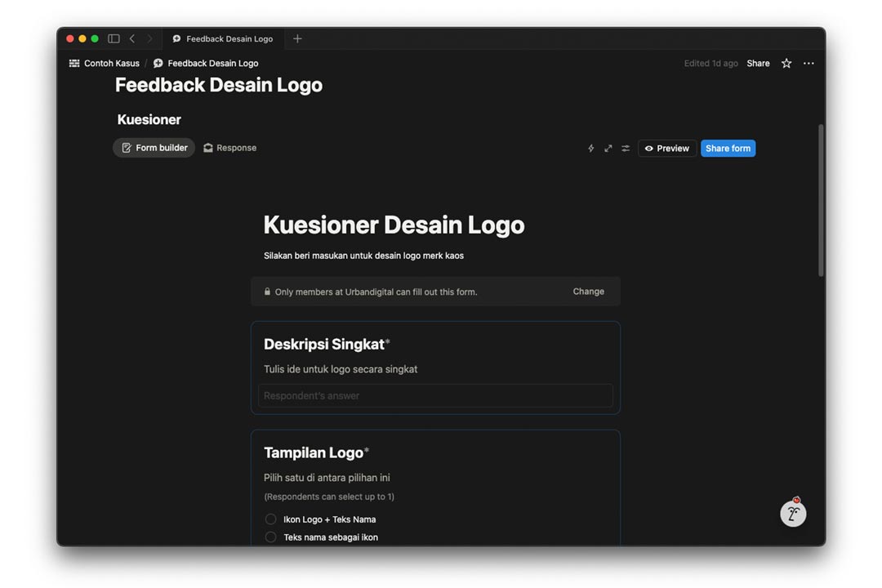The width and height of the screenshot is (882, 588).
Task: Click the Respondent's answer input field
Action: [x=435, y=396]
